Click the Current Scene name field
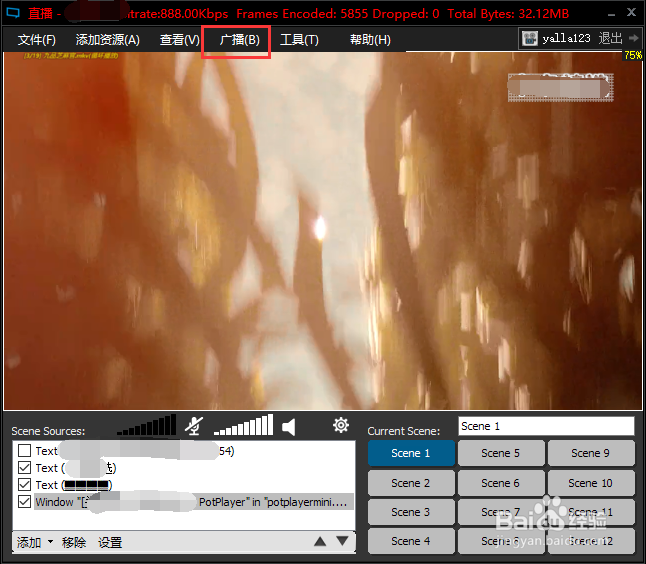Image resolution: width=646 pixels, height=564 pixels. (546, 426)
